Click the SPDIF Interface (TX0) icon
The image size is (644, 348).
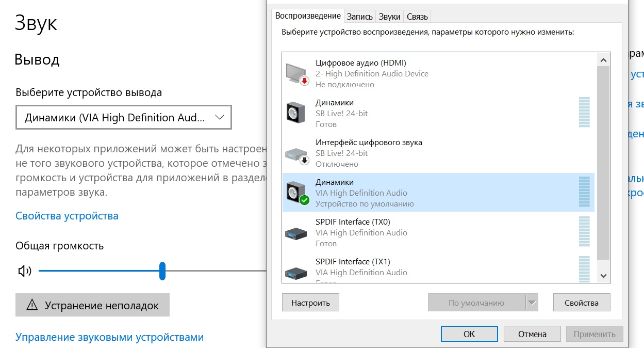pyautogui.click(x=296, y=233)
